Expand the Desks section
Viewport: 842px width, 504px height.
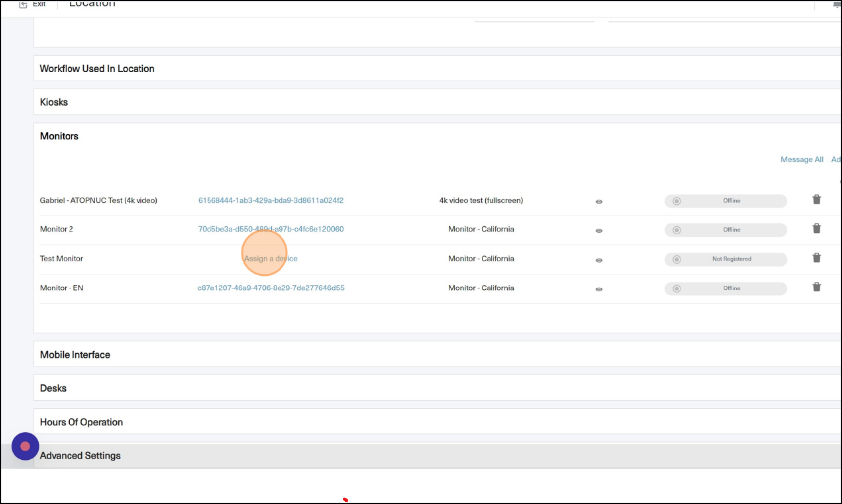point(437,388)
